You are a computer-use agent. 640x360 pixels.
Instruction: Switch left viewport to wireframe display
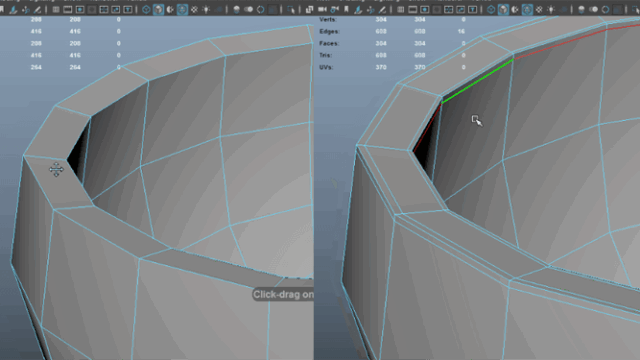(x=146, y=9)
